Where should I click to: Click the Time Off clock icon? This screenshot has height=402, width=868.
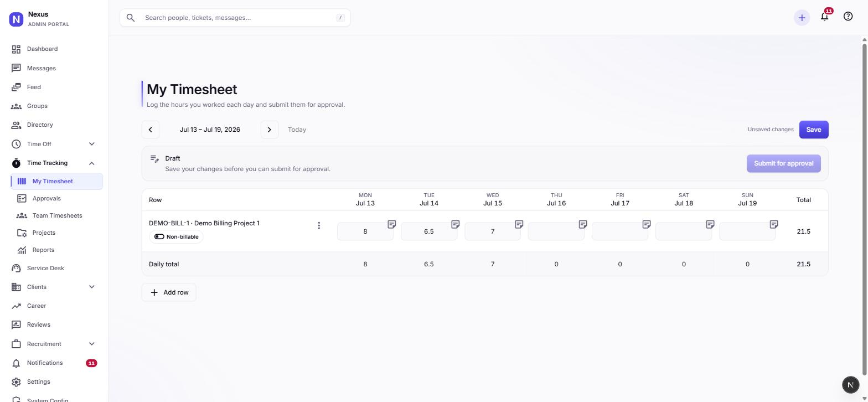point(16,144)
